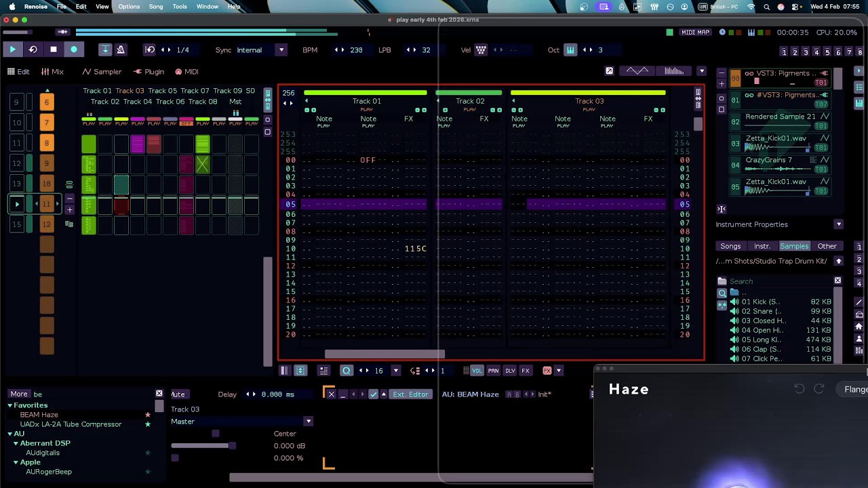Toggle the VOL column button
The height and width of the screenshot is (488, 868).
pyautogui.click(x=477, y=371)
